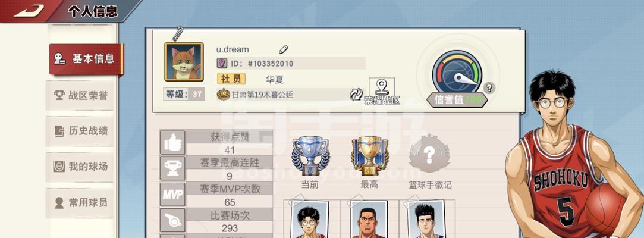
Task: Click the MVP stat icon
Action: point(172,195)
